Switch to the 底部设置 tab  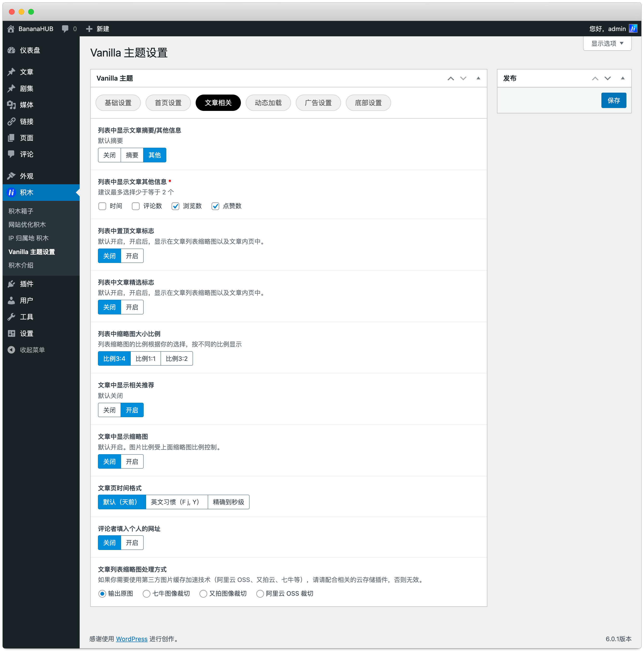[368, 103]
